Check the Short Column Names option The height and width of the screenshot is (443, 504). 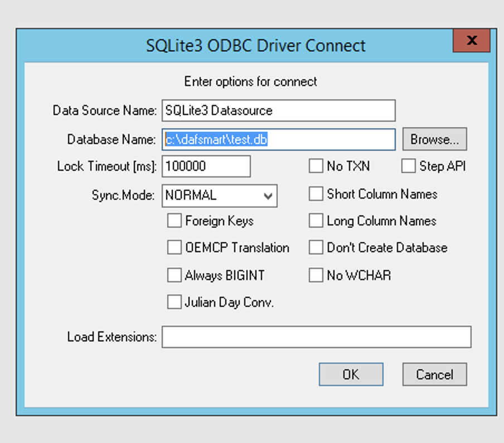pyautogui.click(x=316, y=194)
